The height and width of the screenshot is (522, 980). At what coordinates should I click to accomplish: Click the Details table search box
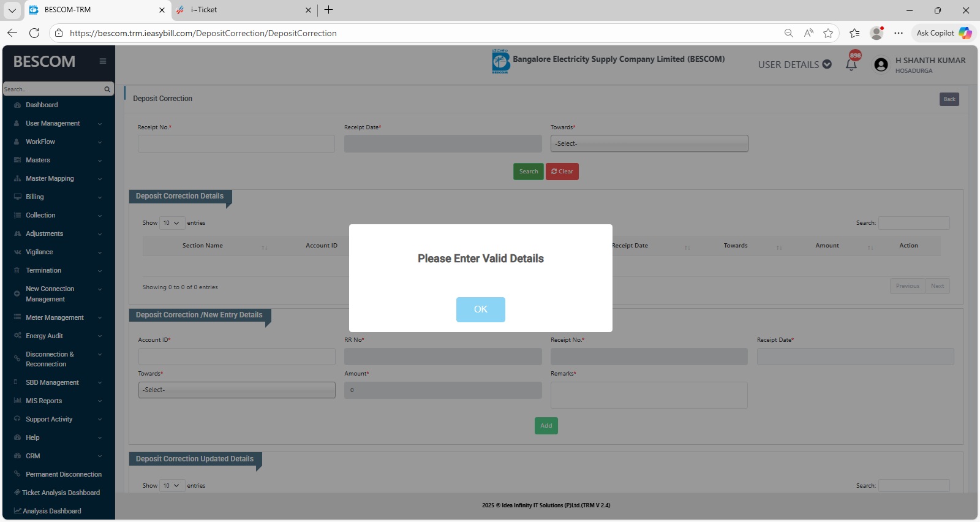914,223
